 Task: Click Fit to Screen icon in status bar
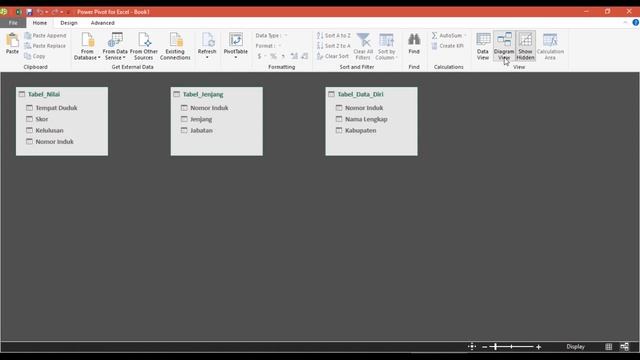(472, 347)
